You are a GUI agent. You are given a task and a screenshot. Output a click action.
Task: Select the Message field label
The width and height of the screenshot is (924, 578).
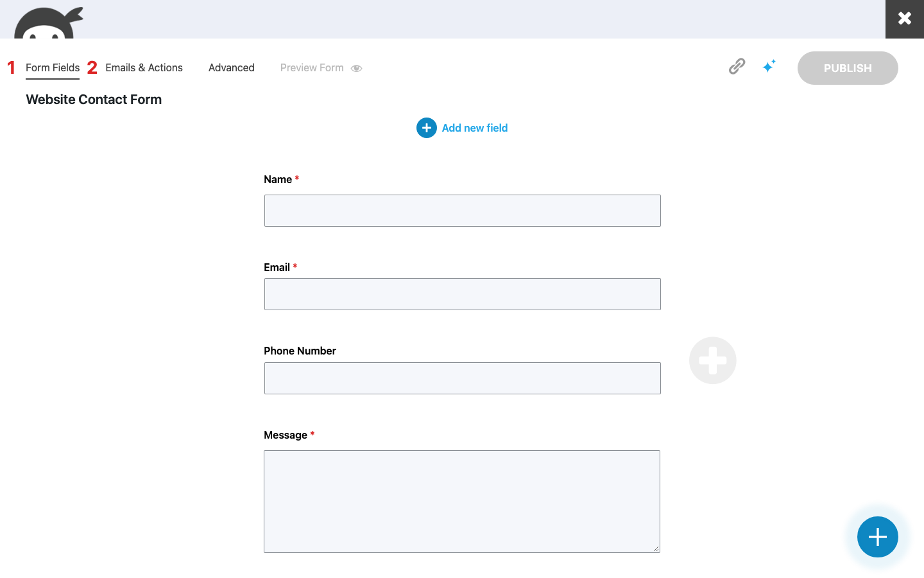[286, 435]
